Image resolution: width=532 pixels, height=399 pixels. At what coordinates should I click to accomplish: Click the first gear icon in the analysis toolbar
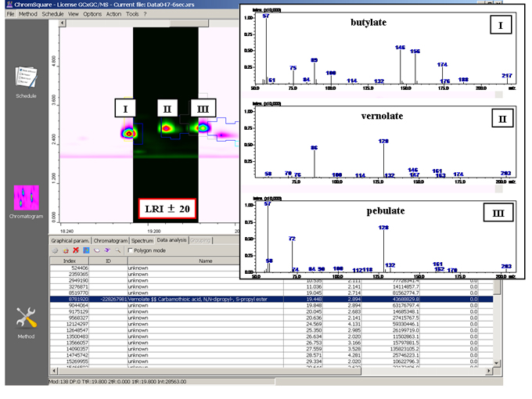pos(55,250)
